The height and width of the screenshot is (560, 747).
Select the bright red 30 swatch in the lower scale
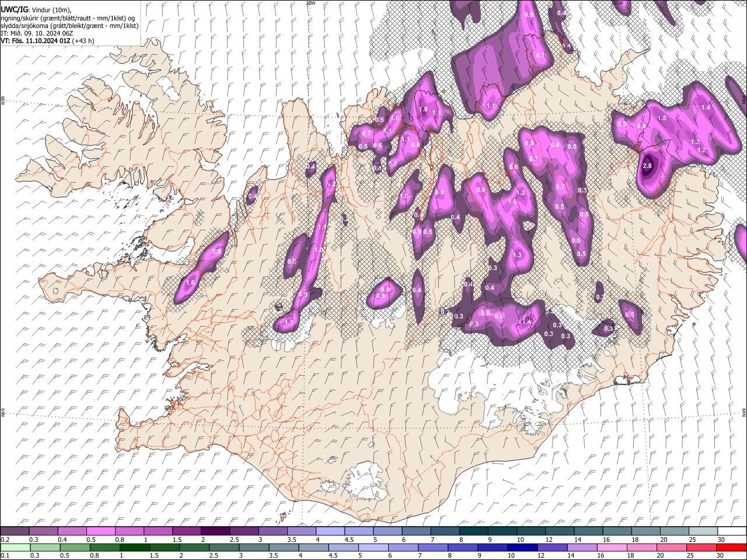pos(731,547)
